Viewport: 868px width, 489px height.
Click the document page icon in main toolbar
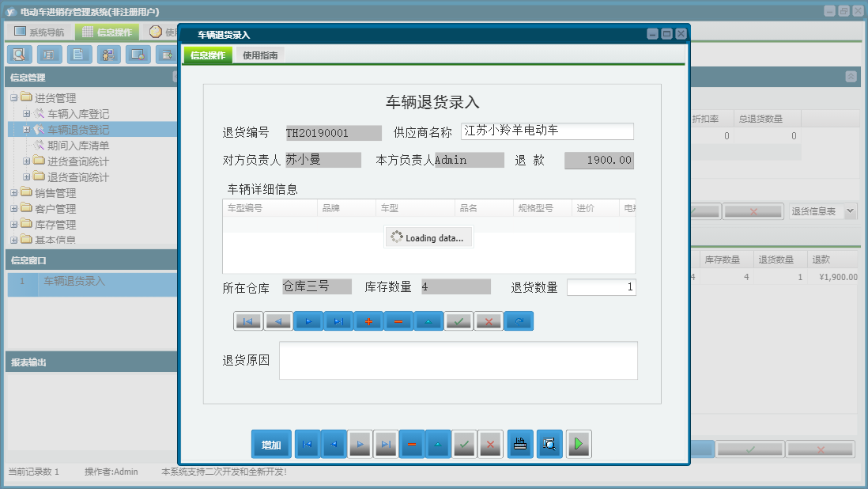click(x=79, y=55)
